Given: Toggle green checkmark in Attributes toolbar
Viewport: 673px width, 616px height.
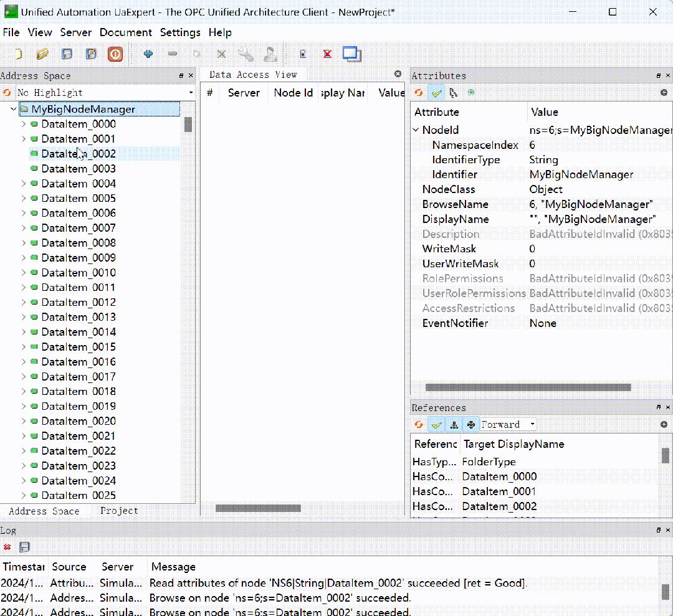Looking at the screenshot, I should tap(436, 93).
